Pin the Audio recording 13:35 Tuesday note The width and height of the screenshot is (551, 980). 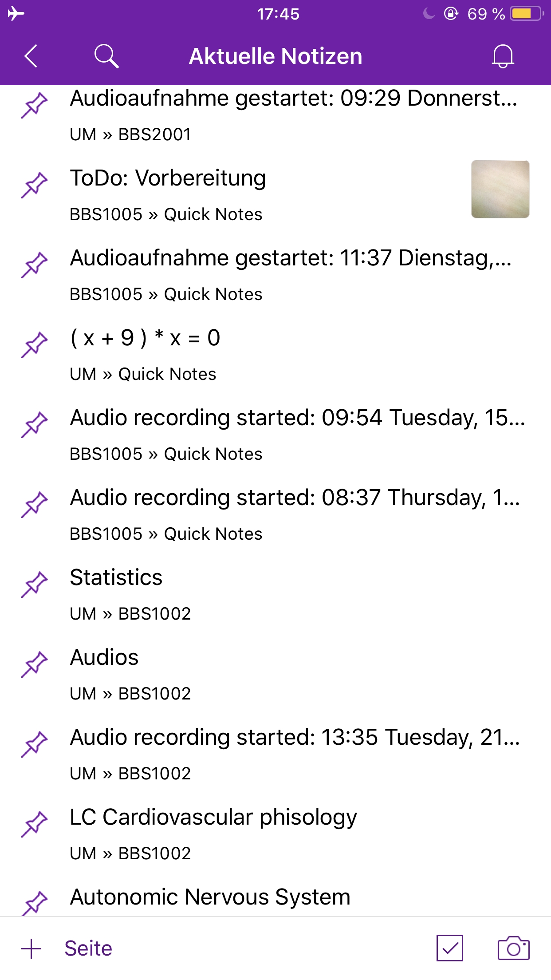click(34, 744)
